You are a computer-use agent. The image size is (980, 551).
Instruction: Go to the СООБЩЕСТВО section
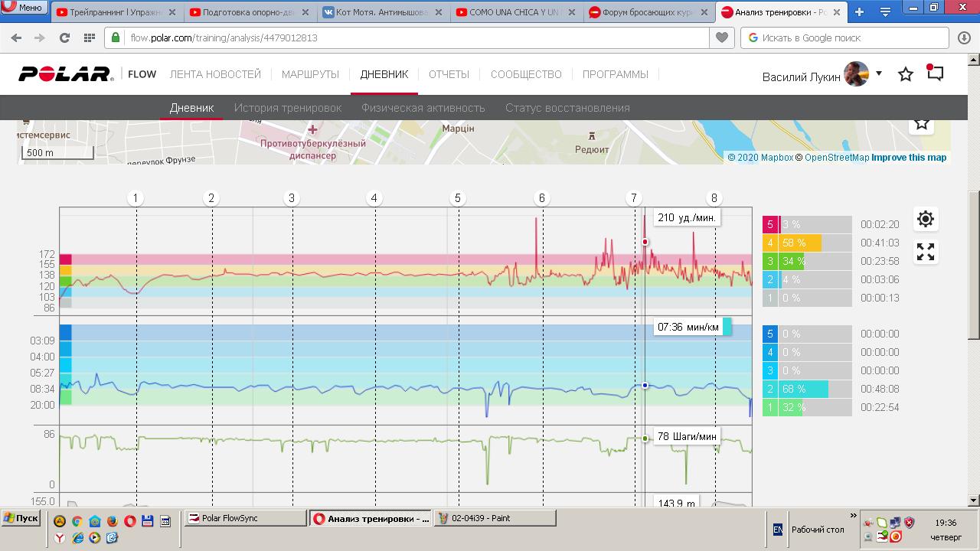pyautogui.click(x=526, y=74)
